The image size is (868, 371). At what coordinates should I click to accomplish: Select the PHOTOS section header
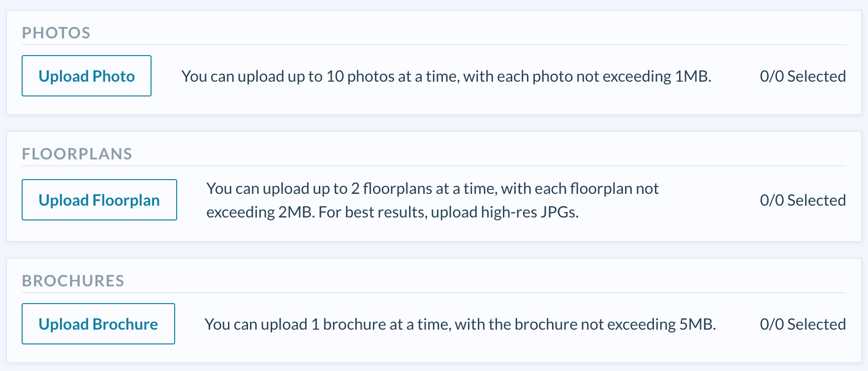click(x=56, y=32)
